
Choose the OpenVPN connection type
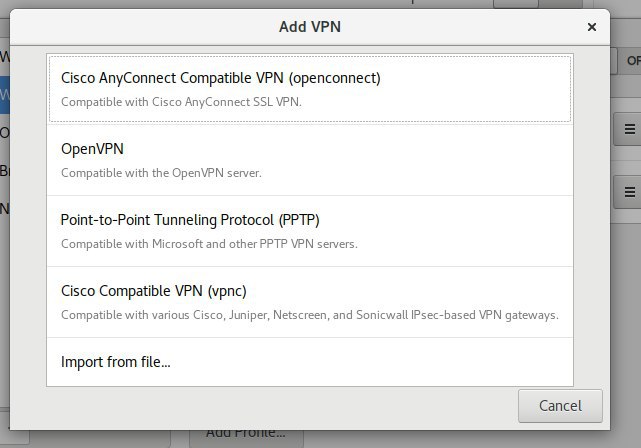pos(310,160)
